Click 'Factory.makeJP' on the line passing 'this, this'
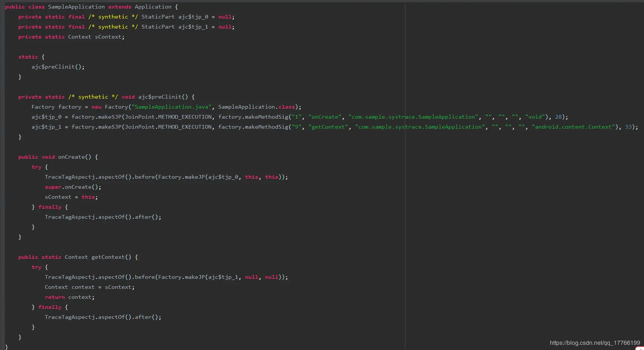The image size is (644, 350). click(182, 177)
